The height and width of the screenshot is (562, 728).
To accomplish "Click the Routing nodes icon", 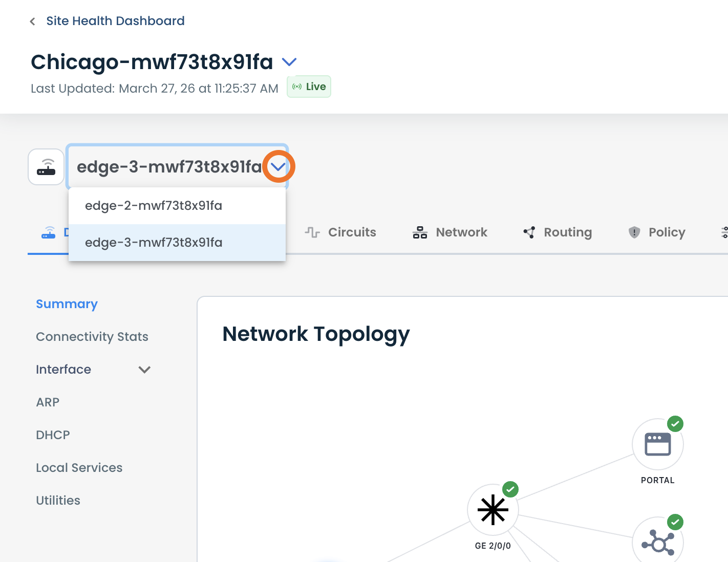I will 529,232.
